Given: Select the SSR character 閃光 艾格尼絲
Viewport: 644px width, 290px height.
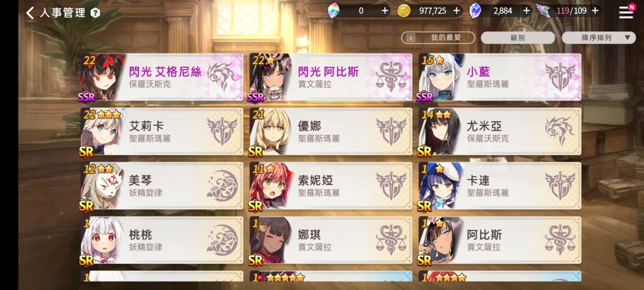Looking at the screenshot, I should click(x=162, y=77).
